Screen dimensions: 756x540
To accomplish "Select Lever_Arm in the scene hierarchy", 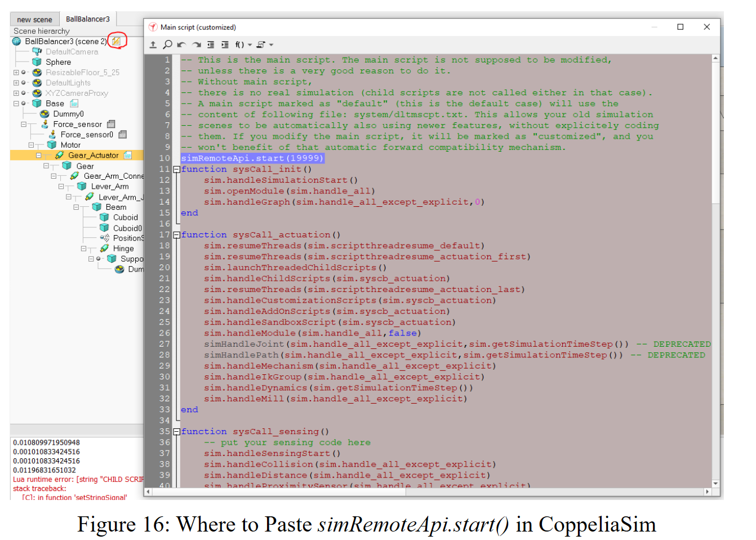I will [110, 187].
